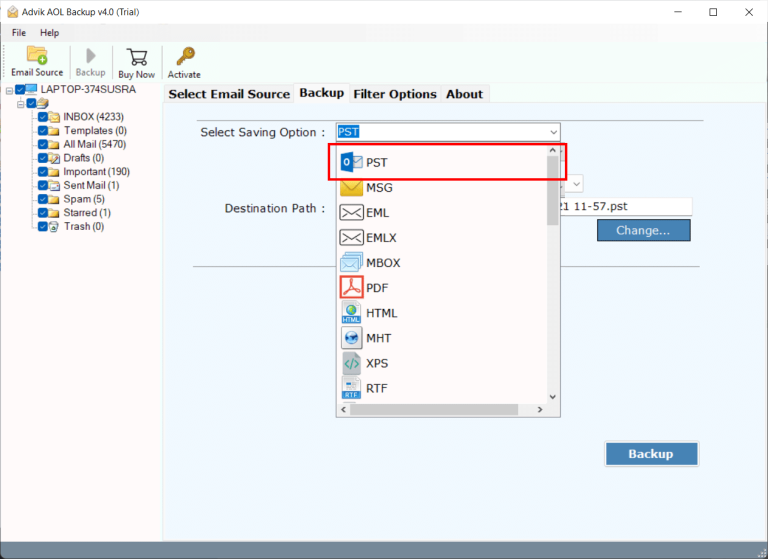
Task: Uncheck the INBOX (4233) checkbox
Action: point(43,117)
